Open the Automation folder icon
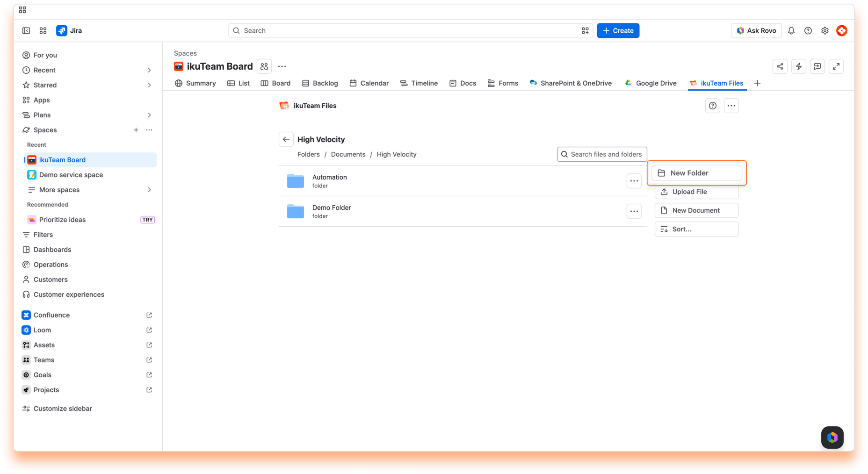The height and width of the screenshot is (474, 868). (296, 181)
